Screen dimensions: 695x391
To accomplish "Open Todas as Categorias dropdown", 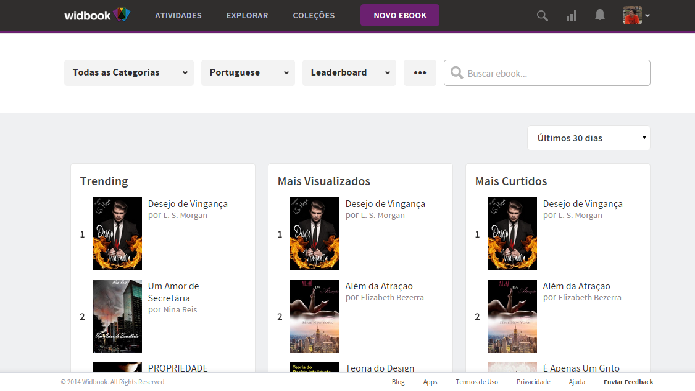I will [129, 73].
